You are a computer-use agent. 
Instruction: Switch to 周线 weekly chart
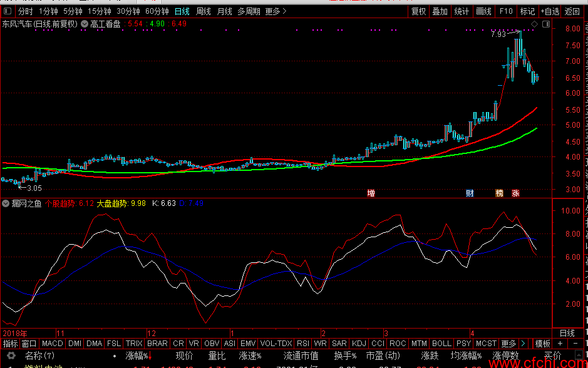[x=204, y=12]
